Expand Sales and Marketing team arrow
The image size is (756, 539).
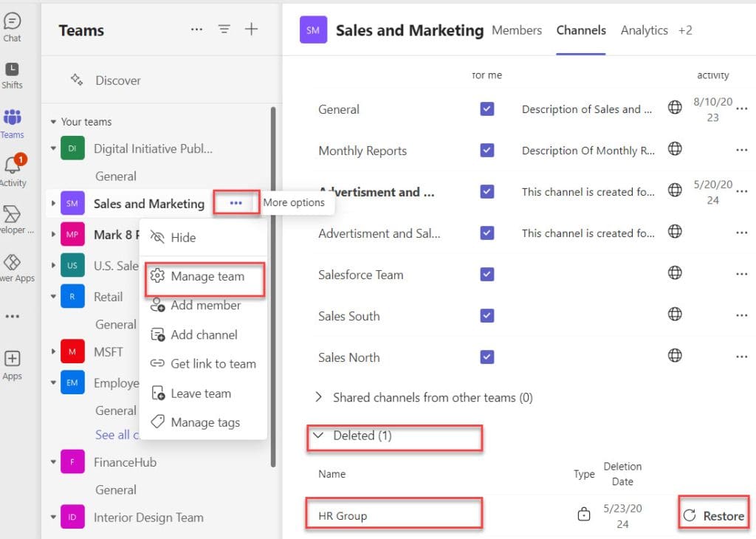[53, 204]
